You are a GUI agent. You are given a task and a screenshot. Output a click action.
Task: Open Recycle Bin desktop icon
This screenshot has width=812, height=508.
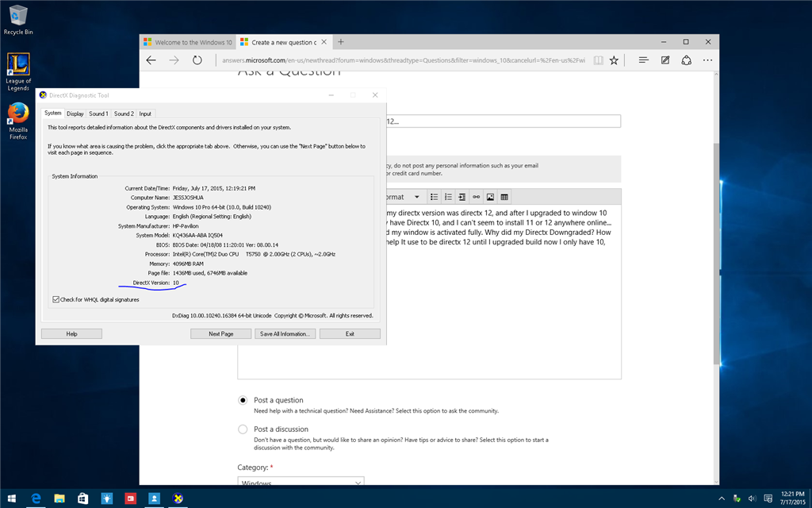click(x=18, y=20)
